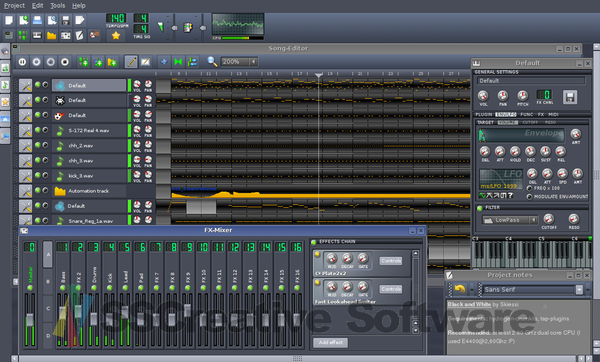Show the Beat+Bassline editor icon
600x362 pixels.
23,36
